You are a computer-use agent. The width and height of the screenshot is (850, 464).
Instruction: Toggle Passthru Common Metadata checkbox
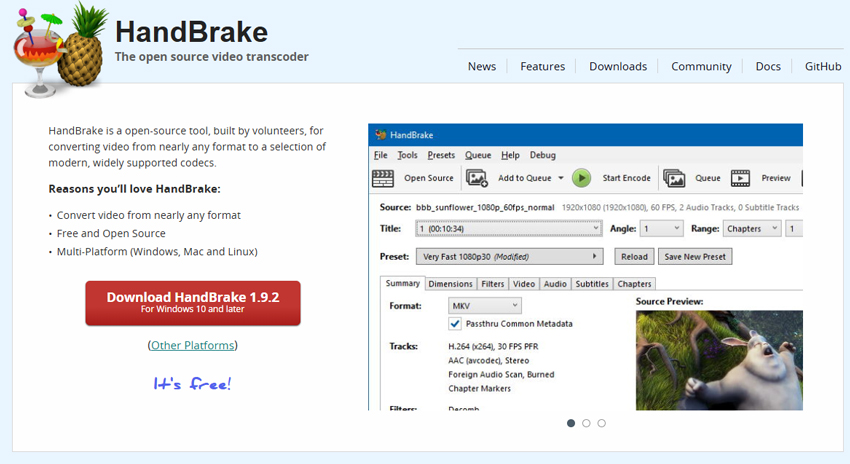click(x=455, y=324)
